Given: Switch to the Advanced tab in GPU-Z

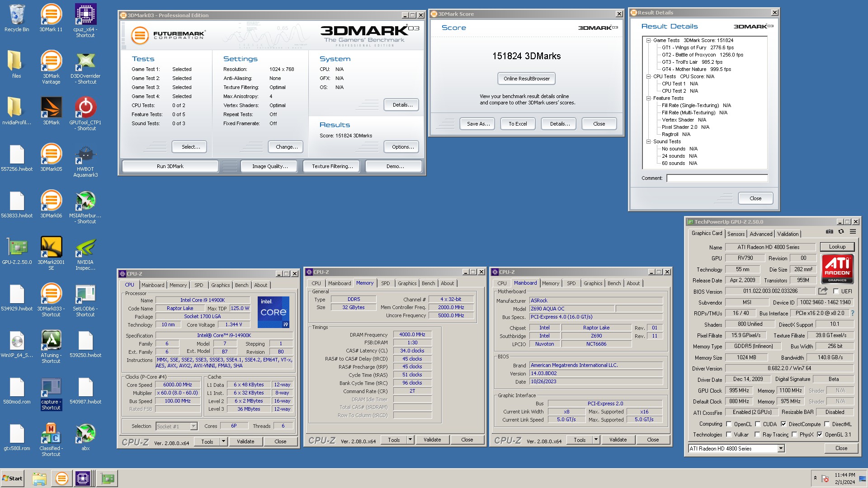Looking at the screenshot, I should (761, 234).
